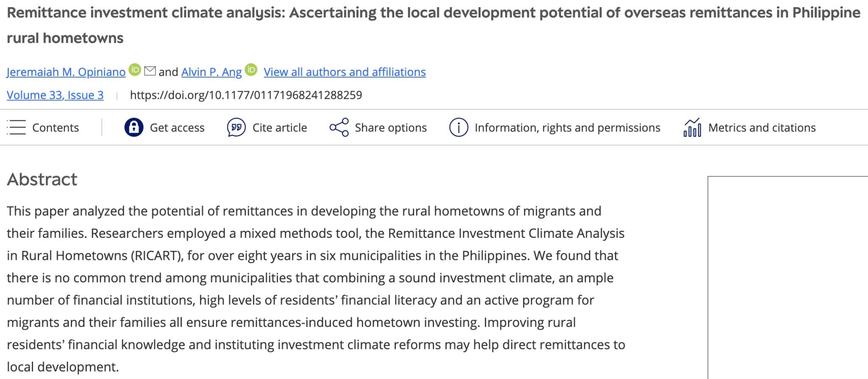
Task: Click the article DOI URL text
Action: (x=246, y=95)
